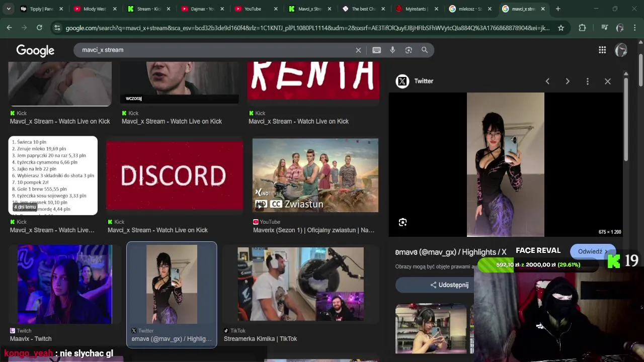Switch to the mlekosz Google search tab

click(x=470, y=9)
